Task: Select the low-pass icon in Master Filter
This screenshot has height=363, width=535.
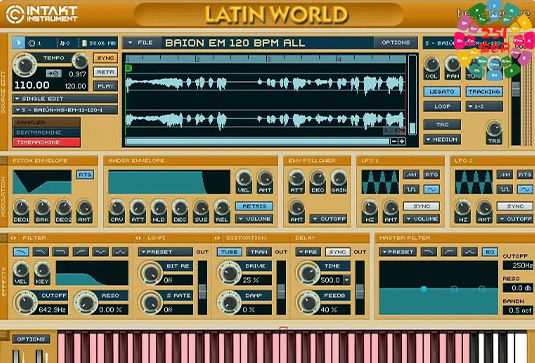Action: (x=429, y=252)
